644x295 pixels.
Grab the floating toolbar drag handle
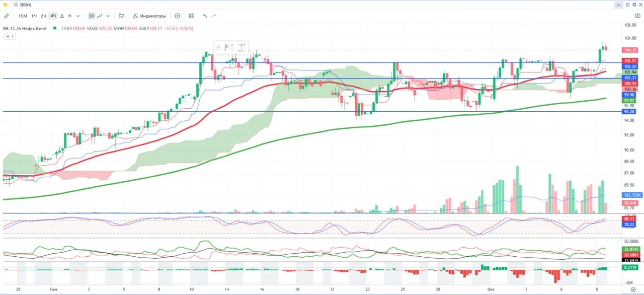[218, 48]
